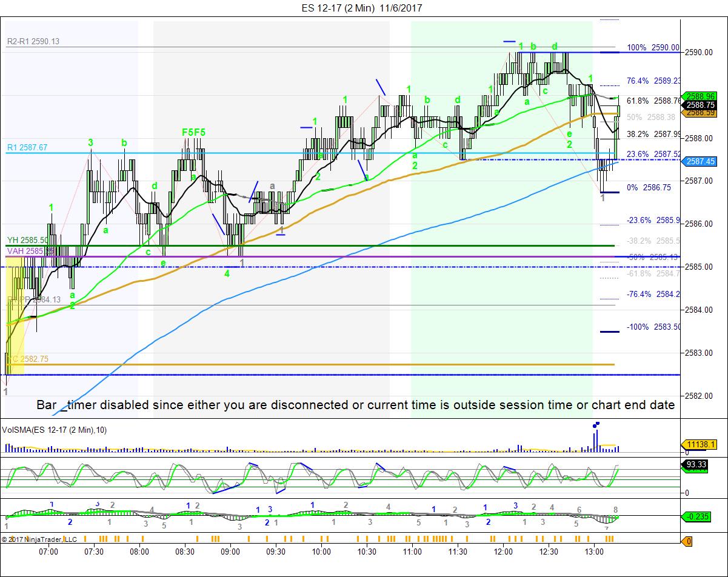Click the 23.6% 2587.52 Fibonacci label
The height and width of the screenshot is (577, 728).
(653, 154)
